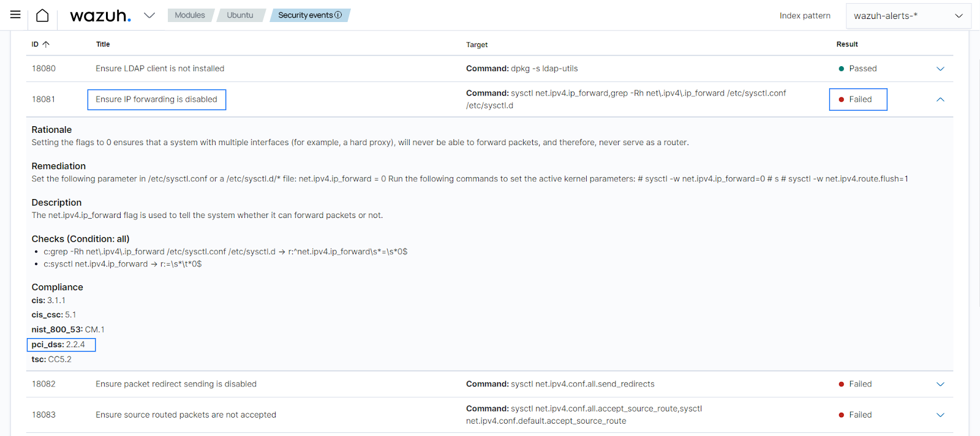The height and width of the screenshot is (436, 980).
Task: Open the wazuh-alerts-* index pattern dropdown
Action: 908,16
